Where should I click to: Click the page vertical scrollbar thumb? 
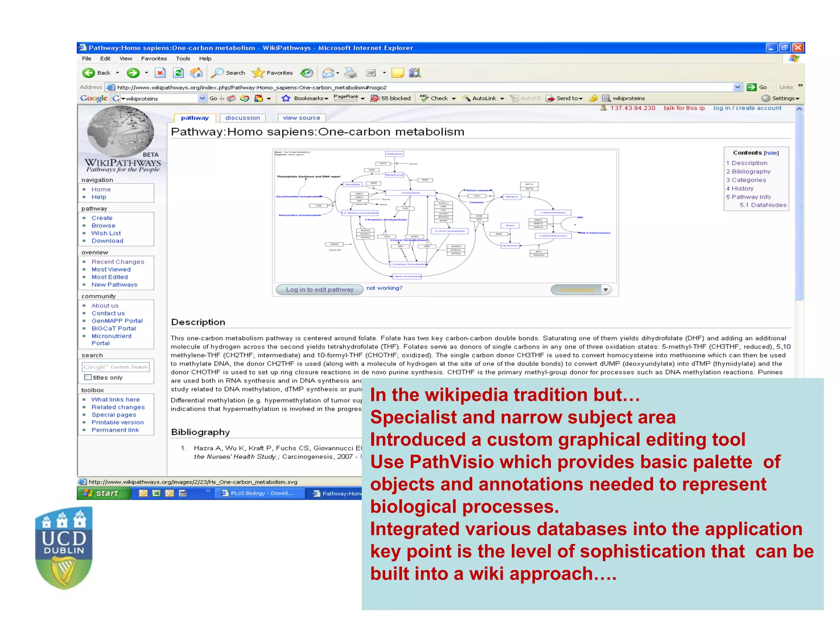coord(799,207)
